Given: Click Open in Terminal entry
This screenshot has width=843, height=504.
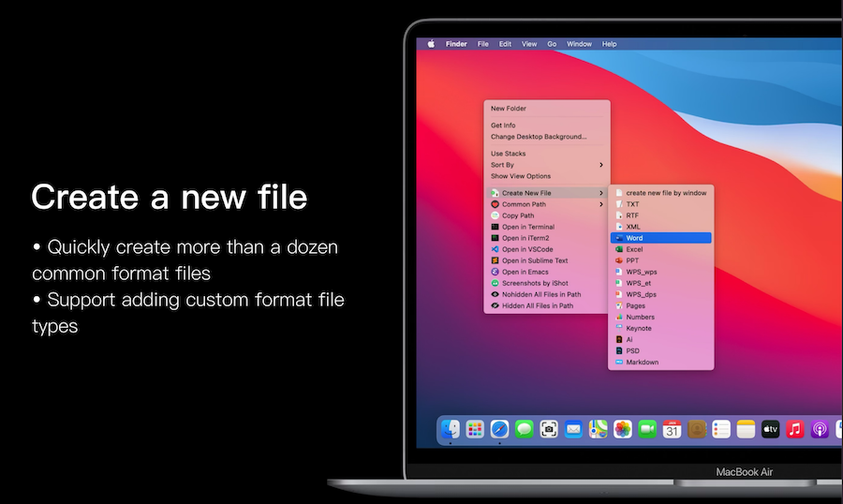Looking at the screenshot, I should pos(527,227).
